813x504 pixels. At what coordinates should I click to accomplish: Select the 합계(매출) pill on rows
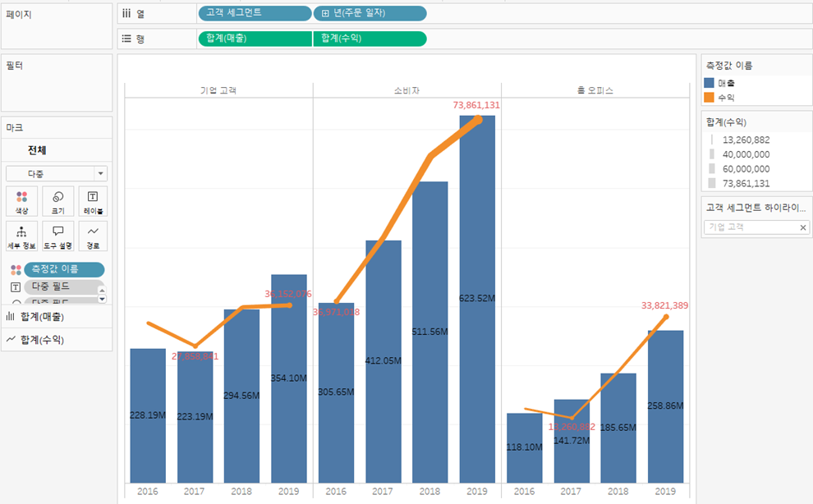click(x=255, y=39)
